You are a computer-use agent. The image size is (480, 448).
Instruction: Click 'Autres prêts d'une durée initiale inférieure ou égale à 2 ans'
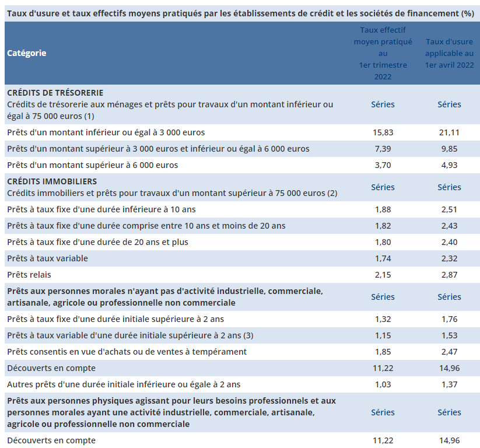(124, 384)
